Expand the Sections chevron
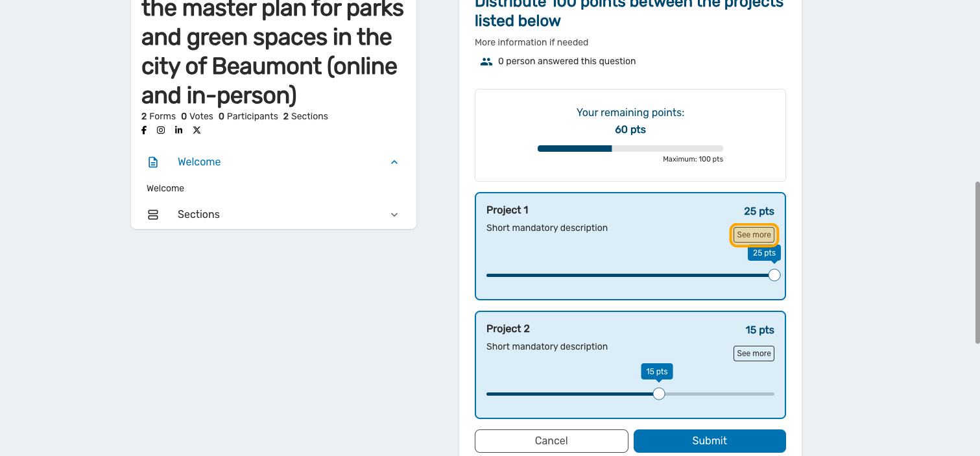 [394, 215]
